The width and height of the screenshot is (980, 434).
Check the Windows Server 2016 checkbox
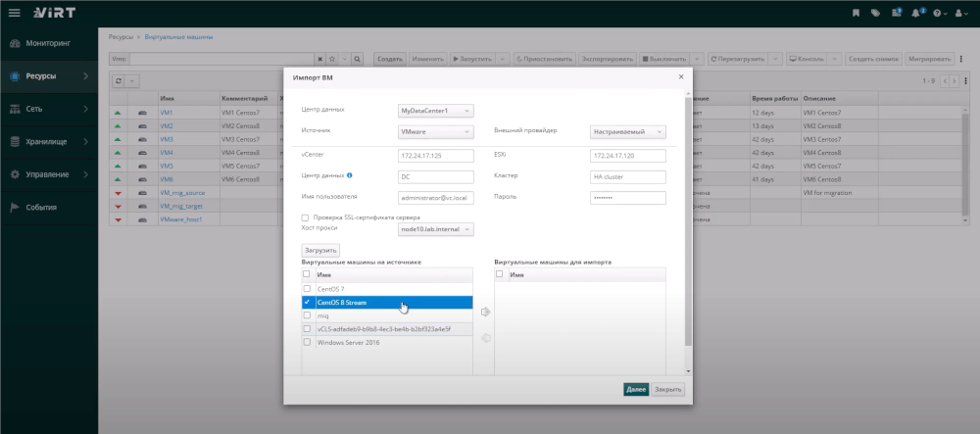(308, 343)
